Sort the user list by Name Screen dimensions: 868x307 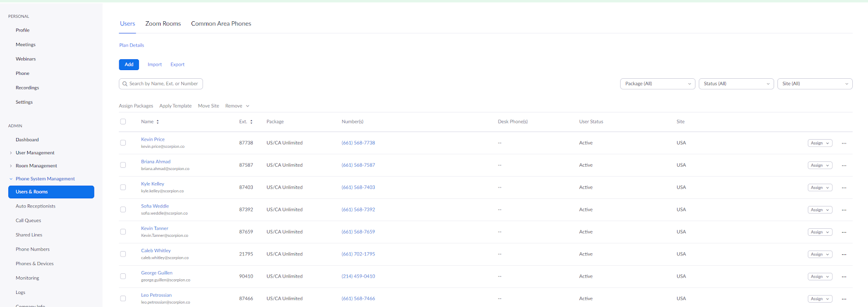tap(157, 122)
